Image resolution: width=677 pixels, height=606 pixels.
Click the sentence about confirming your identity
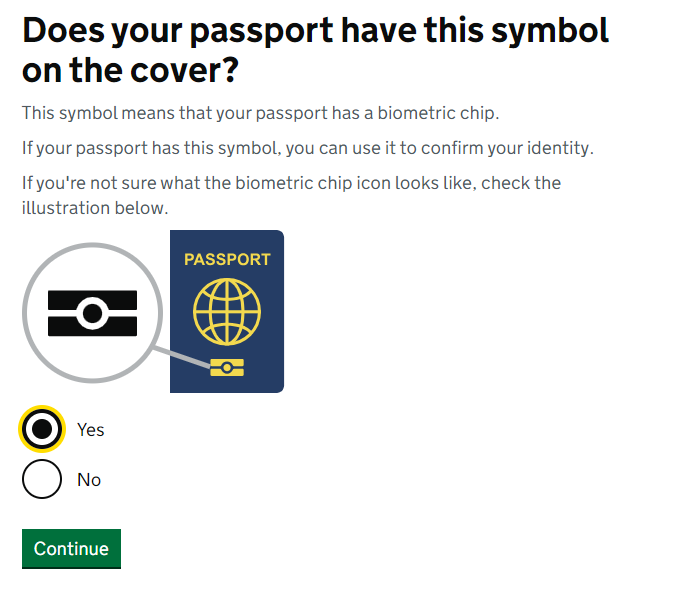[308, 148]
